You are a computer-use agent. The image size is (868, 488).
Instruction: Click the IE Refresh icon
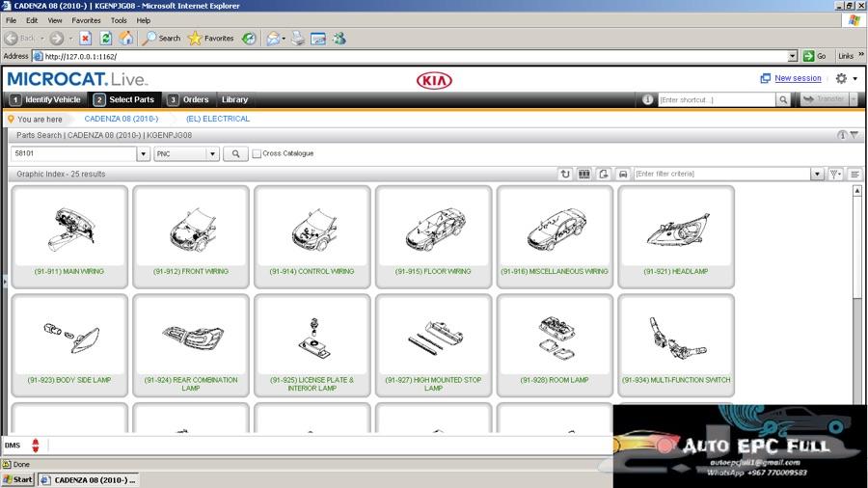click(x=106, y=39)
